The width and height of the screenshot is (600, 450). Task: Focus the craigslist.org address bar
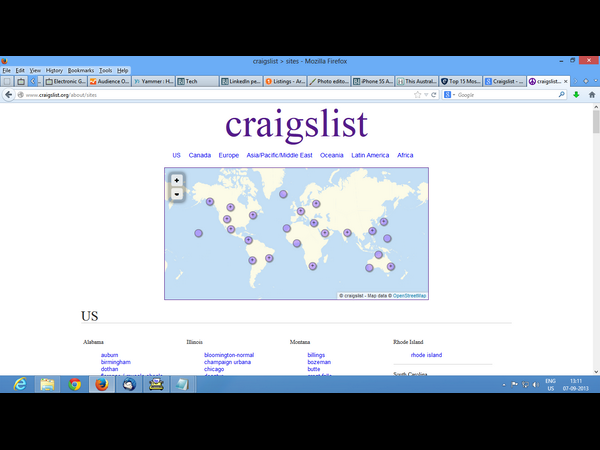coord(218,95)
